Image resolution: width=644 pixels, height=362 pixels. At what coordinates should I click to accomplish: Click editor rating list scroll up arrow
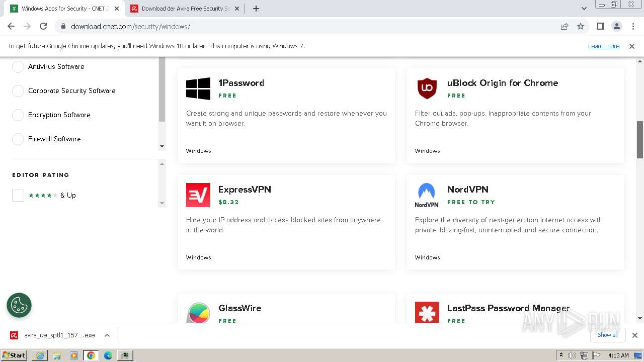click(x=162, y=163)
